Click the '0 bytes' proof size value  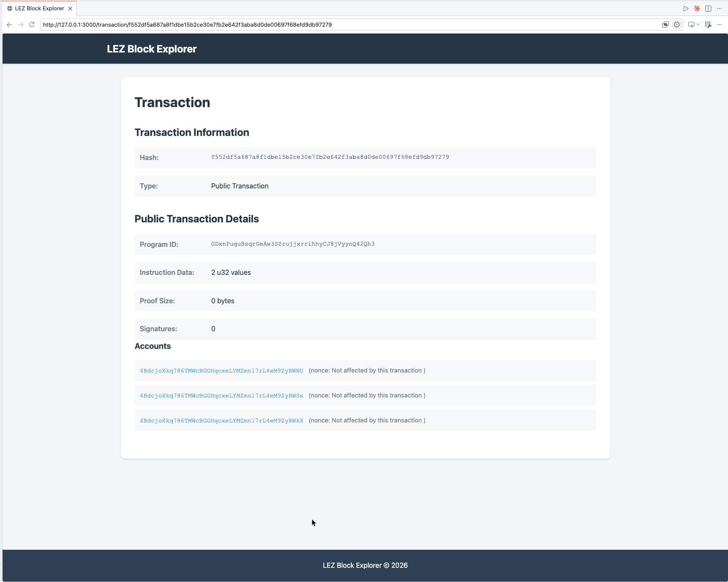pos(223,301)
